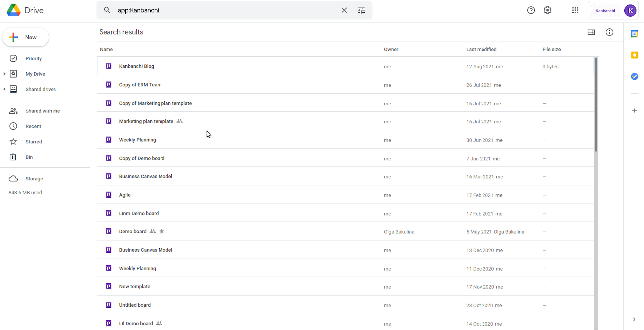Click the shared icon beside Marketing plan template

179,121
